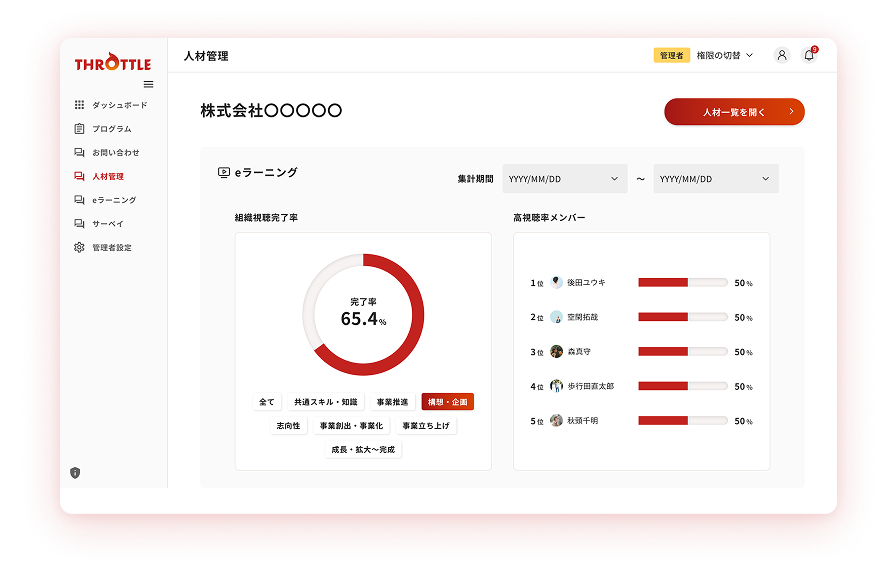This screenshot has width=896, height=571.
Task: Click the red 人材管理 sidebar icon
Action: click(79, 176)
